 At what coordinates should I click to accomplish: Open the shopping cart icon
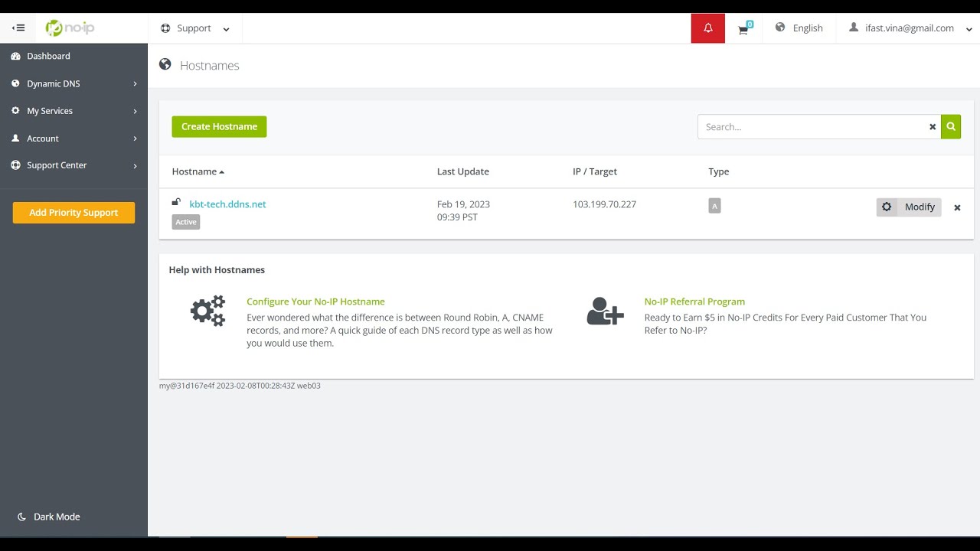tap(743, 29)
